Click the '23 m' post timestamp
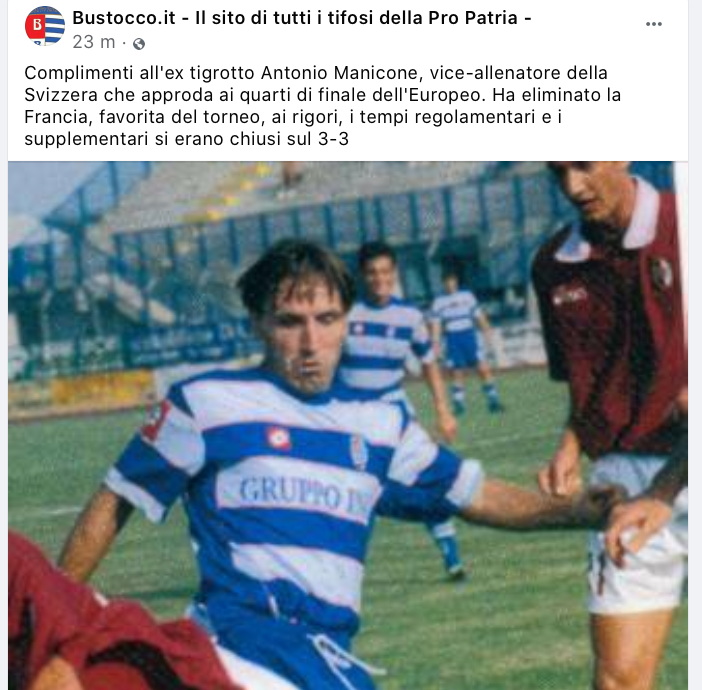702x690 pixels. coord(94,42)
